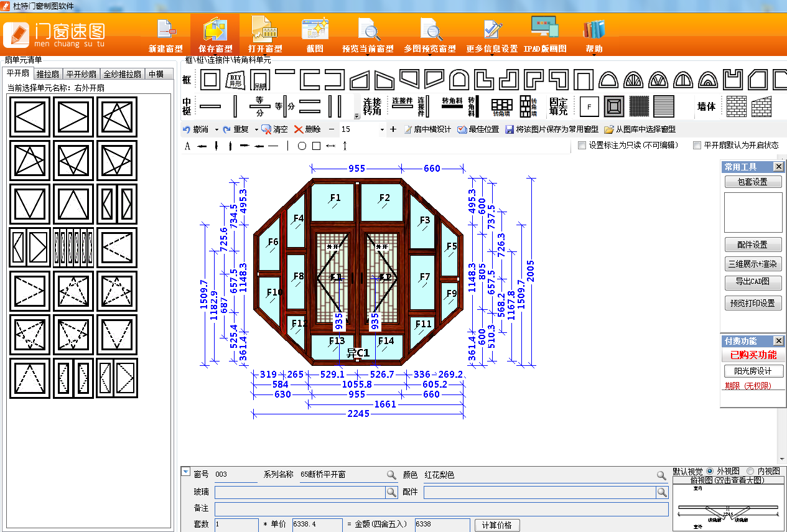The height and width of the screenshot is (532, 787).
Task: Select the plain rectangular frame shape
Action: coord(210,80)
